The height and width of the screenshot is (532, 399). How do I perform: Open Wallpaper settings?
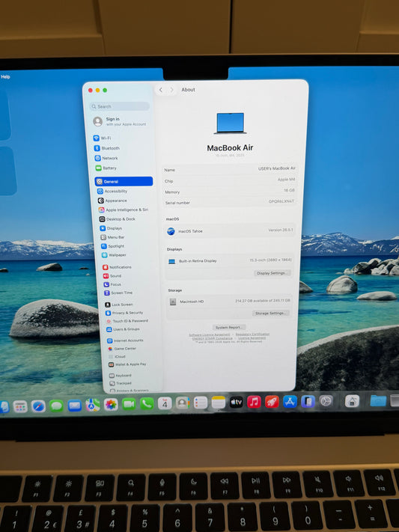pyautogui.click(x=114, y=255)
